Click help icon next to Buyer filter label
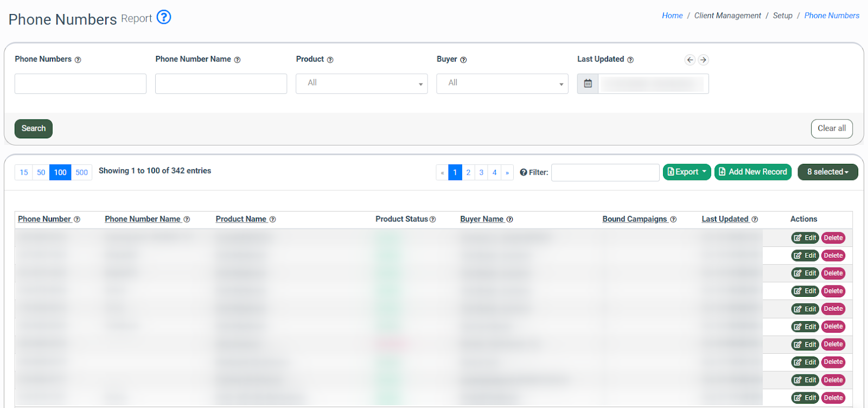The width and height of the screenshot is (868, 408). click(463, 60)
